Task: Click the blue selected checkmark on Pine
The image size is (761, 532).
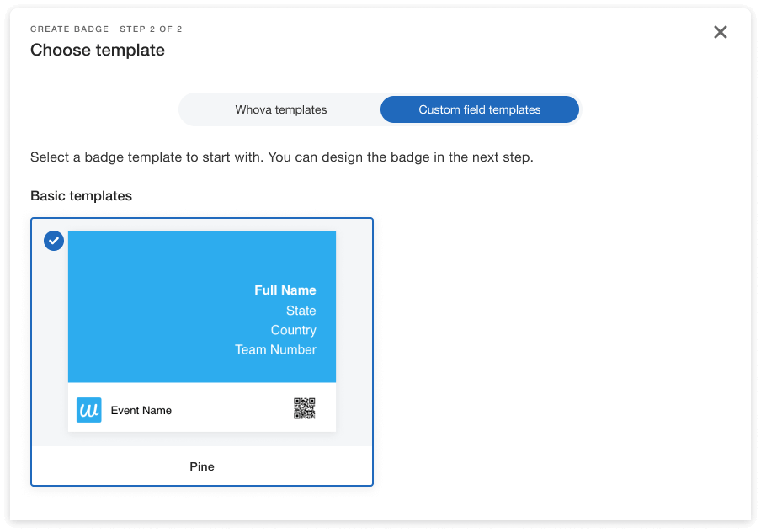Action: pos(54,241)
